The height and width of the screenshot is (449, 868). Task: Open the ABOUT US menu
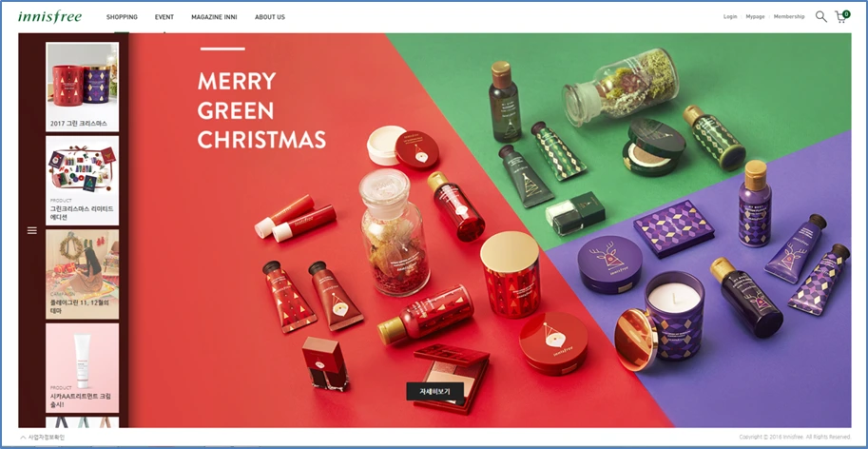[x=270, y=17]
